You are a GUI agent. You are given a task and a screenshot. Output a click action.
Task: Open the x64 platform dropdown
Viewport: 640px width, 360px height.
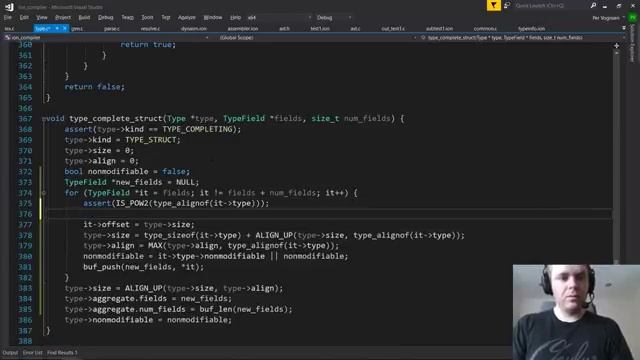point(279,18)
